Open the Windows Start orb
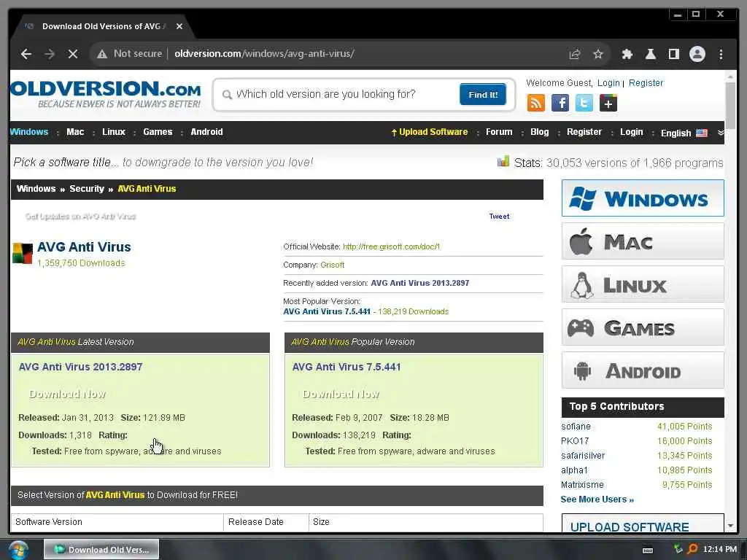Screen dimensions: 747x560 [x=18, y=550]
